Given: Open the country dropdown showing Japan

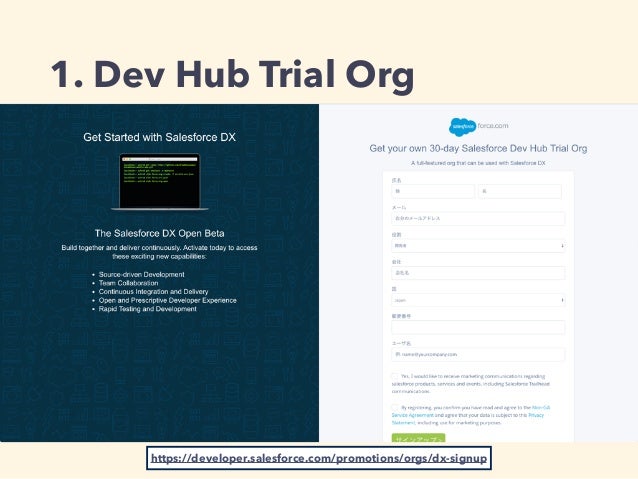Looking at the screenshot, I should pyautogui.click(x=478, y=300).
